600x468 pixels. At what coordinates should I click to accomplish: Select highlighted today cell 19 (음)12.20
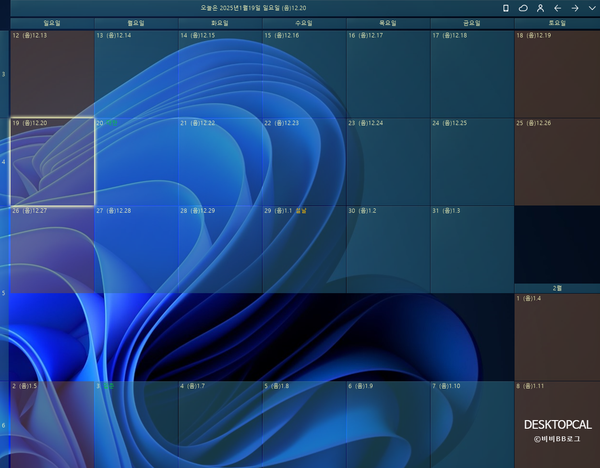[x=52, y=161]
